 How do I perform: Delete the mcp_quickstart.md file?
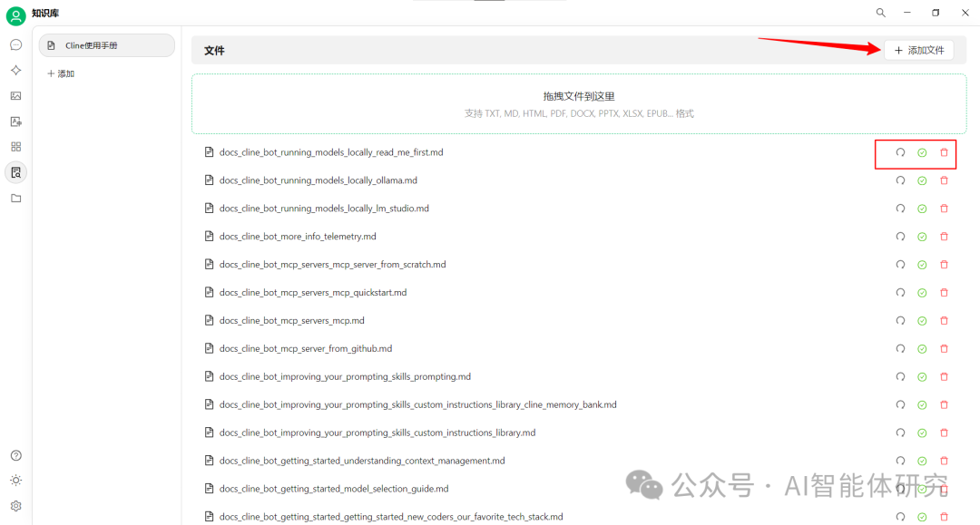(x=945, y=293)
